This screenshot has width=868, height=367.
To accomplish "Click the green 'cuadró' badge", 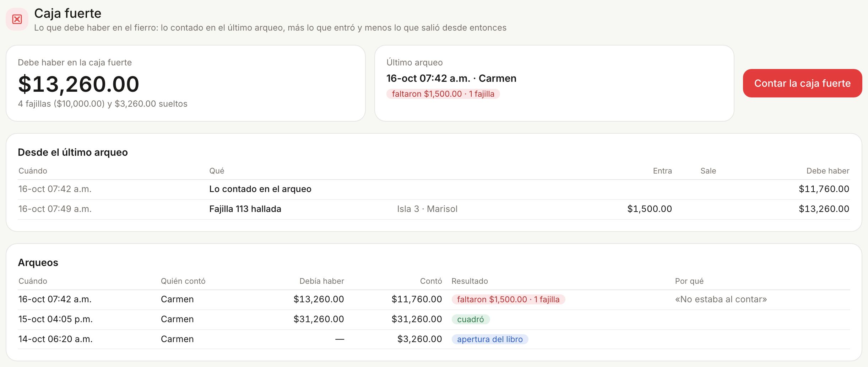I will 471,319.
